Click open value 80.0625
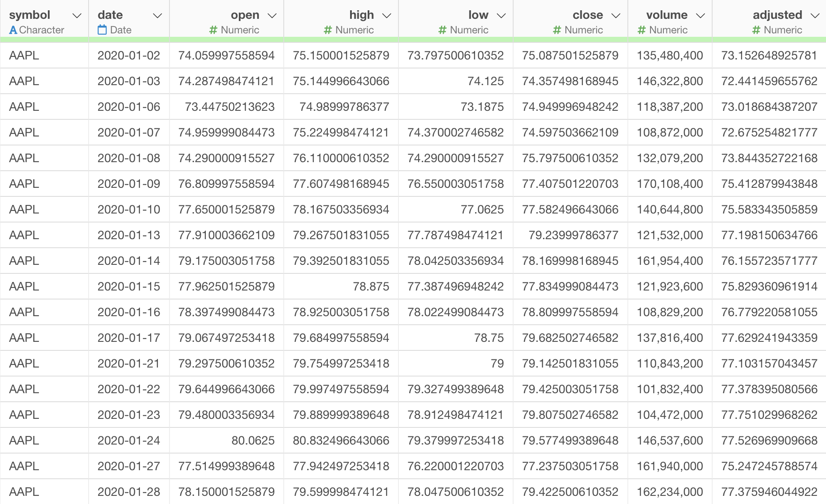826x504 pixels. point(253,441)
